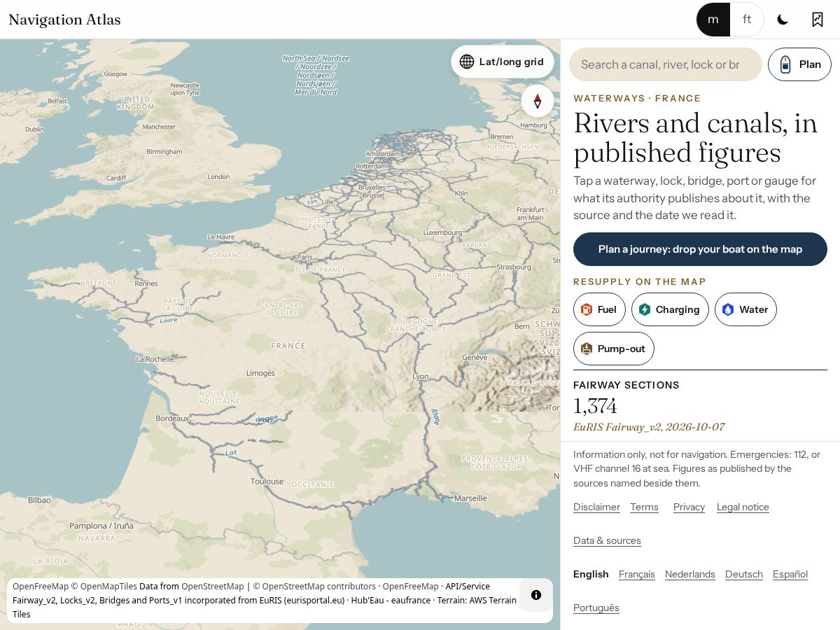The height and width of the screenshot is (630, 840).
Task: Click EuRIS Fairway_v2 source date text
Action: (x=649, y=427)
